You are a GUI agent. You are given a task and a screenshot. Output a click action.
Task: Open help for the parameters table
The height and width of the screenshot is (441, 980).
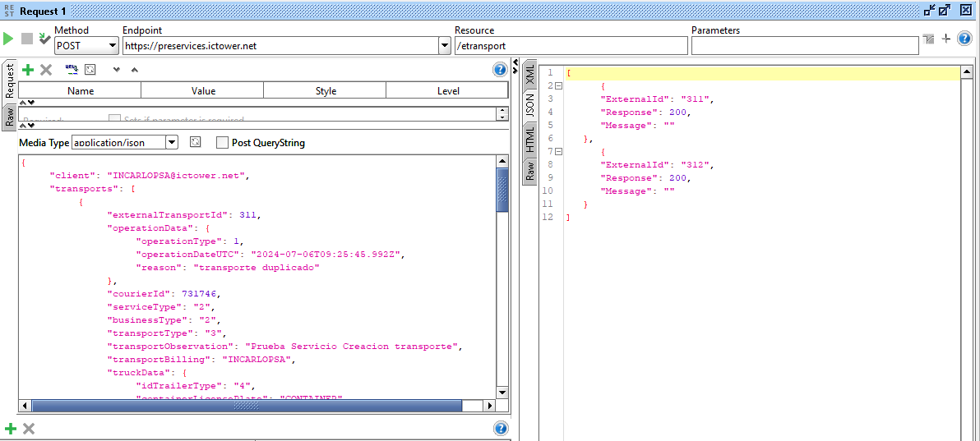pyautogui.click(x=499, y=69)
